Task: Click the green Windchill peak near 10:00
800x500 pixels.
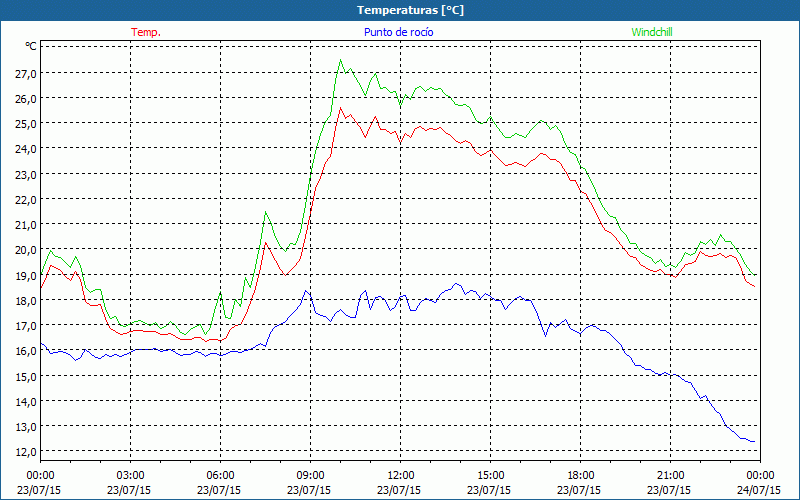Action: 341,60
